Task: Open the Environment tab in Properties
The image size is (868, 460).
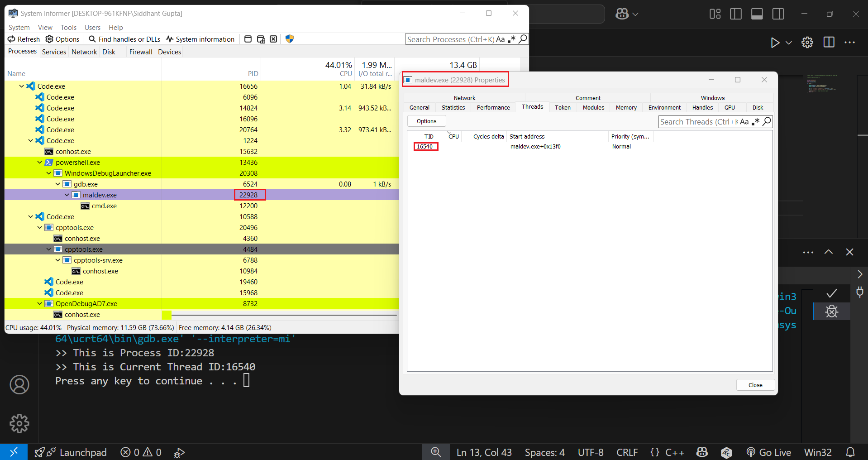Action: (x=664, y=108)
